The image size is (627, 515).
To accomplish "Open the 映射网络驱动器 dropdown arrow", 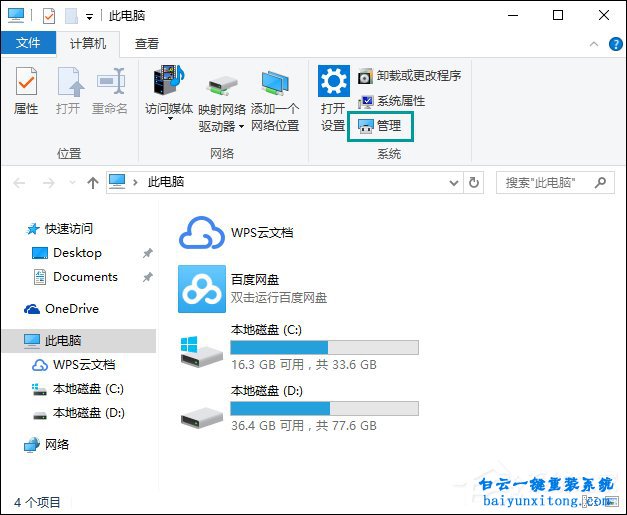I will (242, 127).
